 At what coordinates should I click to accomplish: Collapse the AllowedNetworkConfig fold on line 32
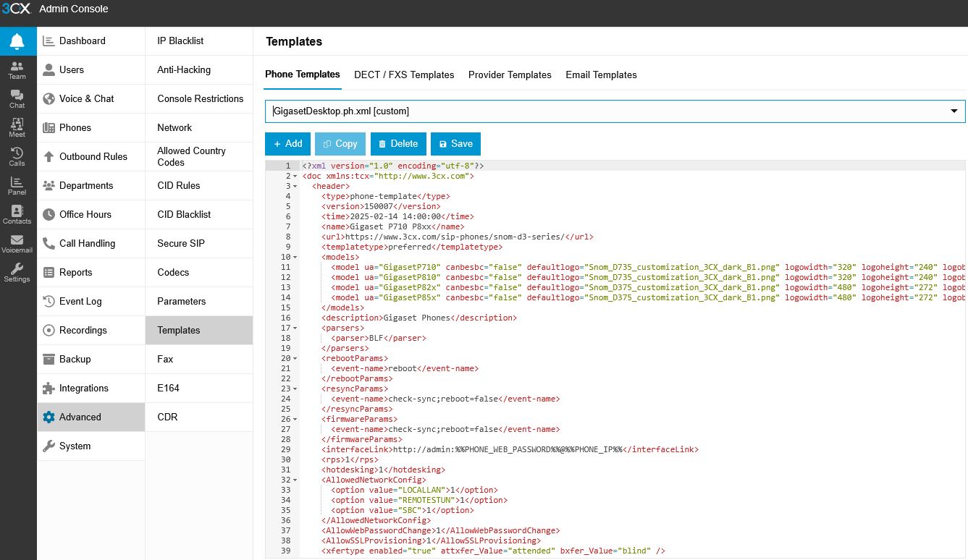point(295,480)
